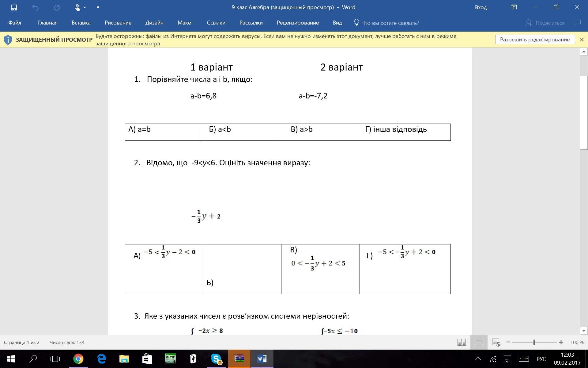Viewport: 588px width, 368px height.
Task: Open the Windows Store taskbar icon
Action: tap(147, 358)
